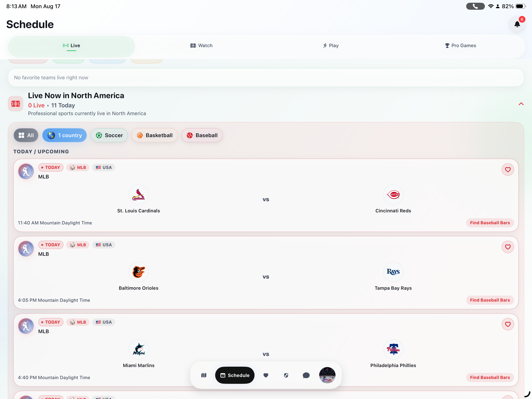Favorite the Orioles vs Rays game
Viewport: 532px width, 399px height.
point(508,247)
